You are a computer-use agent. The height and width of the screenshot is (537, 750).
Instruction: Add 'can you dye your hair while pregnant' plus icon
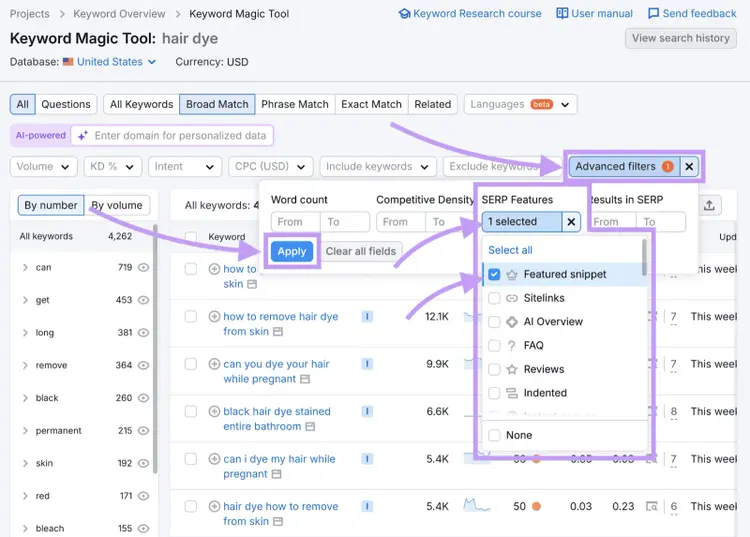pyautogui.click(x=214, y=364)
